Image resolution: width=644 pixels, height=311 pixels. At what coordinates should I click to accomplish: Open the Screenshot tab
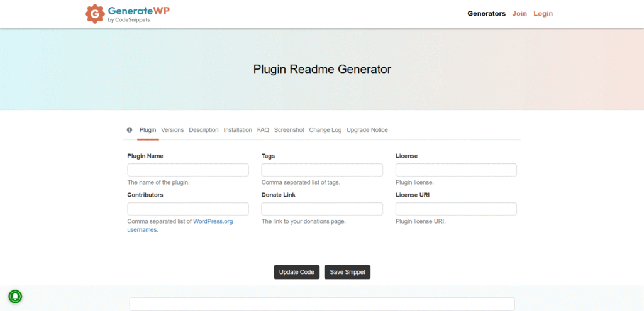coord(289,130)
